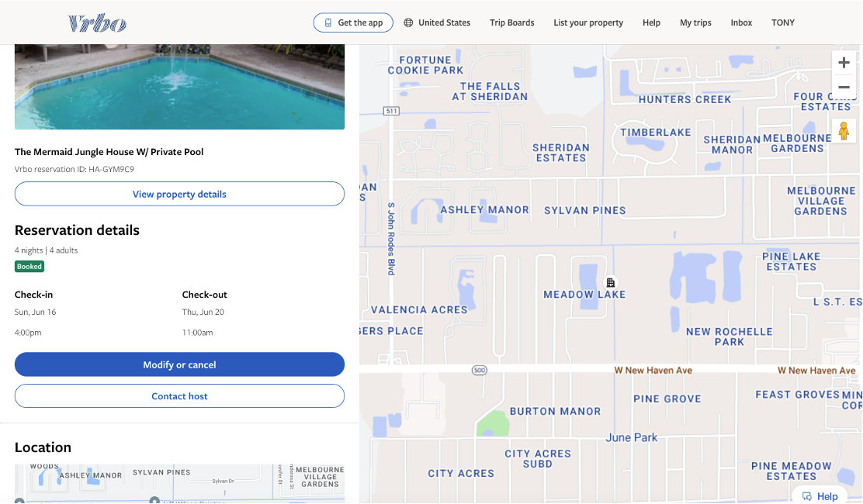Viewport: 863px width, 504px height.
Task: Click Contact host button
Action: 179,395
